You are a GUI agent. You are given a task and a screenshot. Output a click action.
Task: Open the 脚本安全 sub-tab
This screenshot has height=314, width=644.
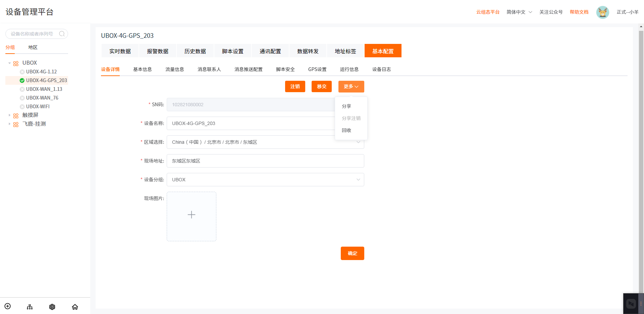point(285,69)
